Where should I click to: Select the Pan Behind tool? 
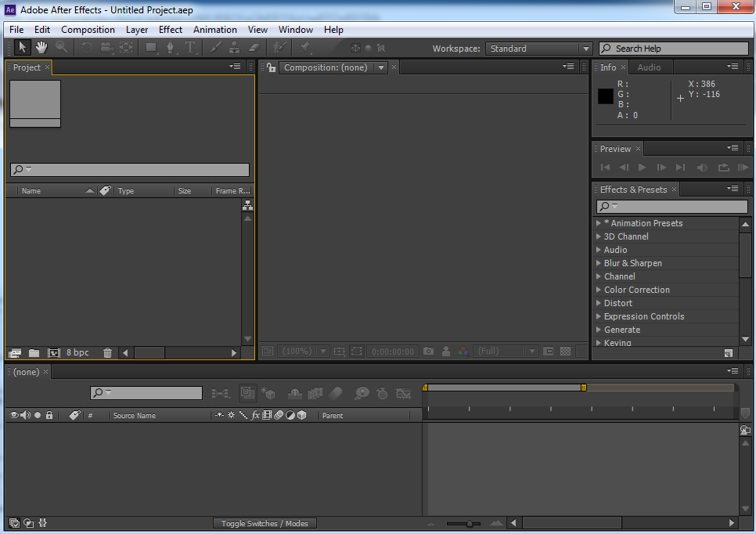click(x=126, y=47)
